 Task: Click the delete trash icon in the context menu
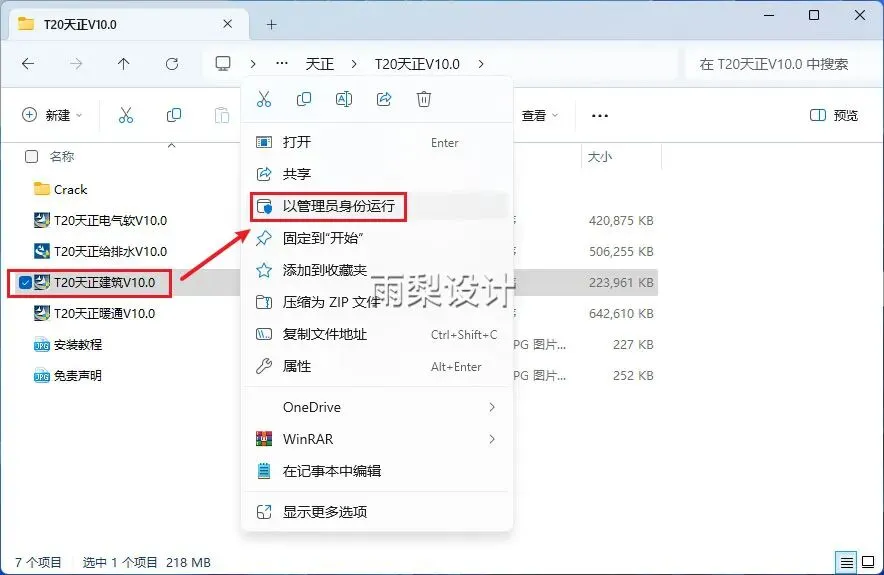[424, 99]
